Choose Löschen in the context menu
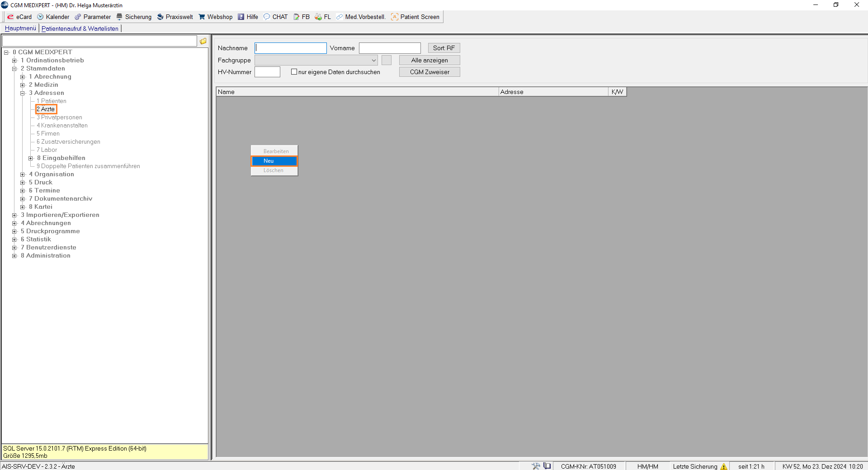Screen dimensions: 868x470 (274, 170)
